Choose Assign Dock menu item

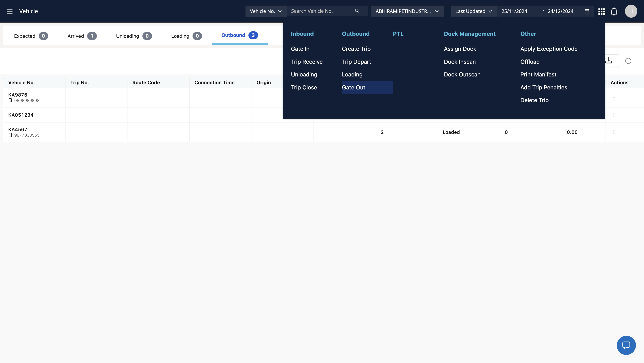(460, 49)
